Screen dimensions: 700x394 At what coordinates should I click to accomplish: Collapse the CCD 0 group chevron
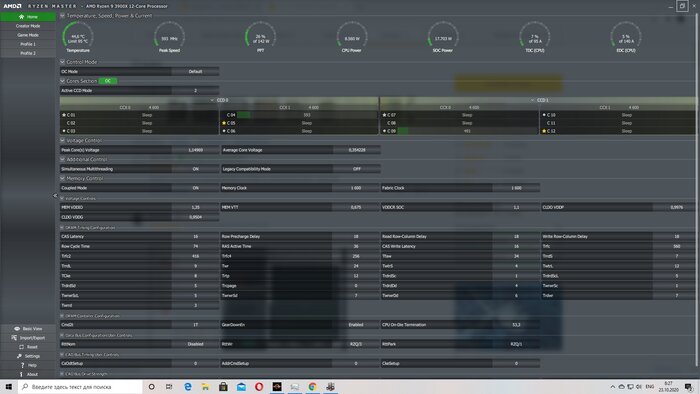(212, 100)
